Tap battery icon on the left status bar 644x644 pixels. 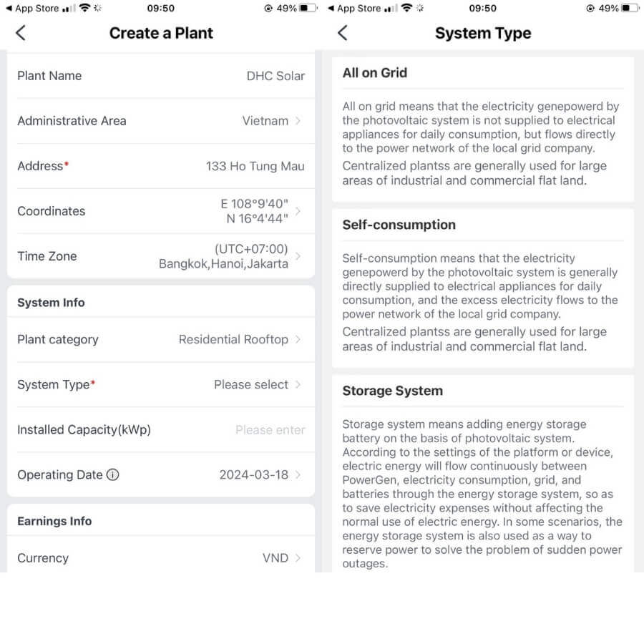[x=308, y=8]
